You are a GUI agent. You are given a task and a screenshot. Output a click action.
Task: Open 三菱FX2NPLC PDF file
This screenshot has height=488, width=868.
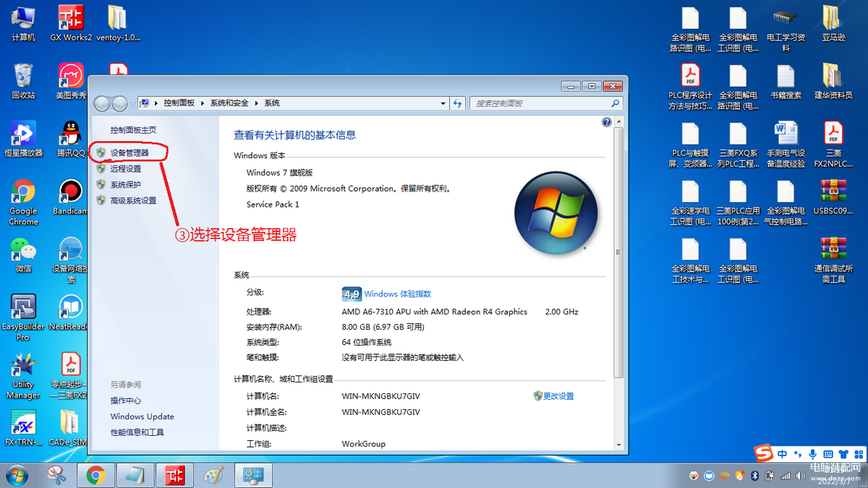[833, 144]
